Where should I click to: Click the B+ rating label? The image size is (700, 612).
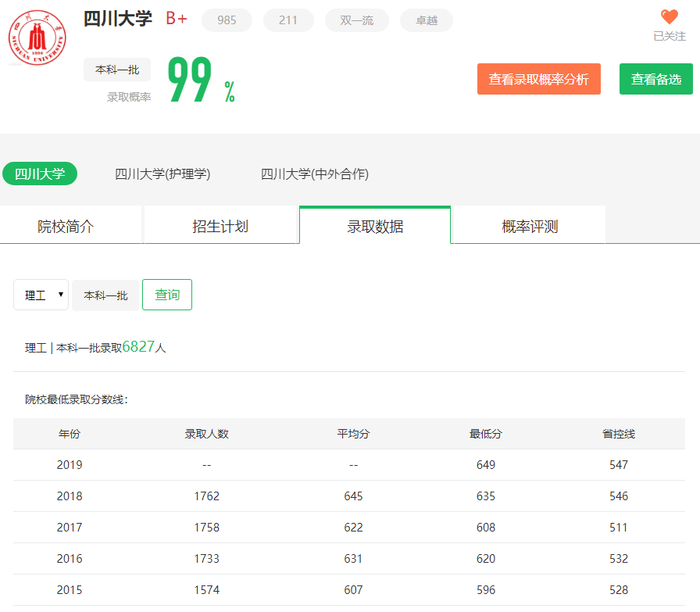[177, 19]
